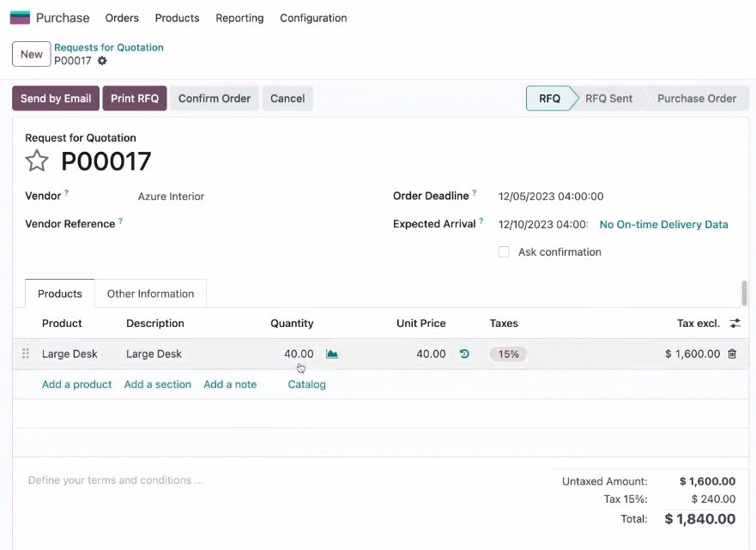Click the Purchase app logo icon

(x=20, y=18)
